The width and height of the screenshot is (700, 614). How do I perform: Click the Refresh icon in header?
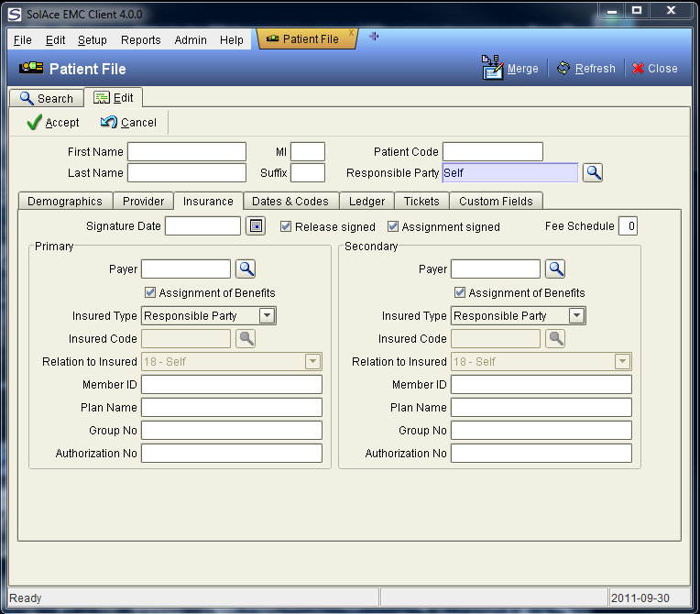pos(563,68)
